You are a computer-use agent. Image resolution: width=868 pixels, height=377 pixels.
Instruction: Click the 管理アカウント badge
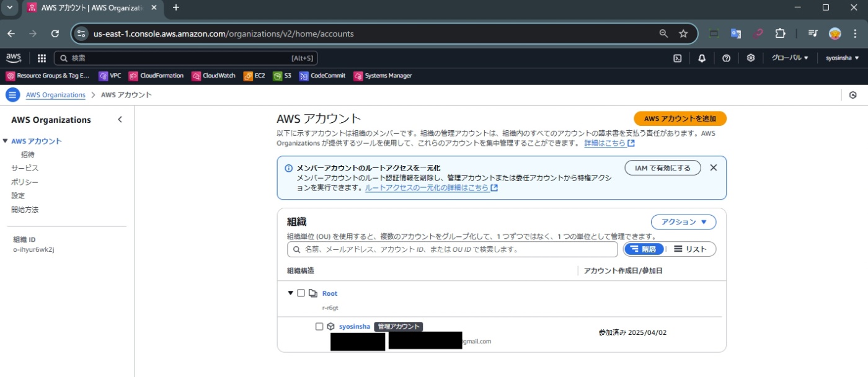399,326
